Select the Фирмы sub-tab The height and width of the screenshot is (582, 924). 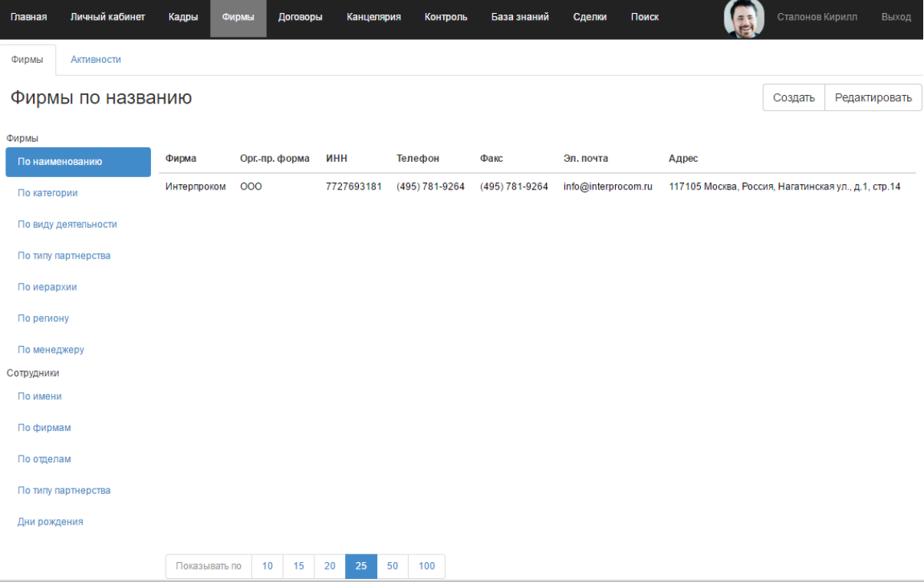[27, 60]
